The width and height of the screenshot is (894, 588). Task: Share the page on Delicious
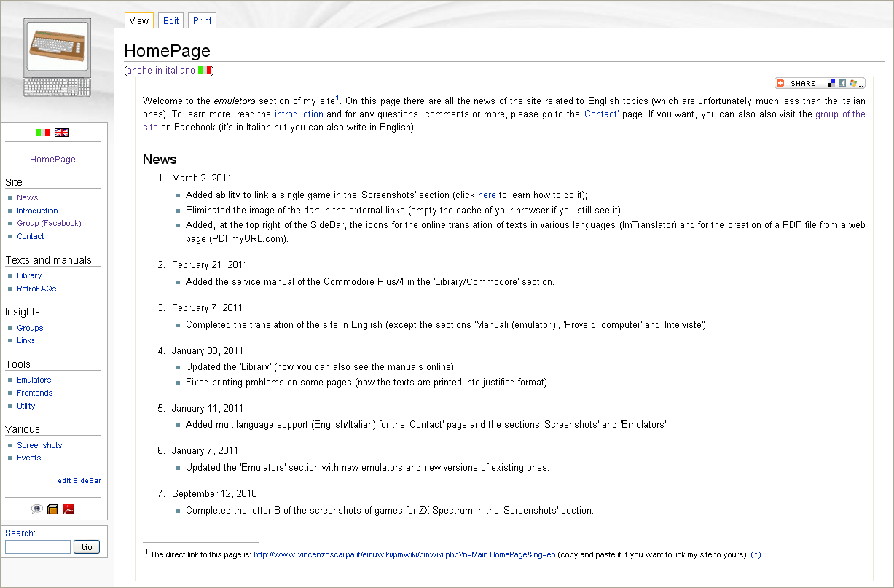(831, 83)
